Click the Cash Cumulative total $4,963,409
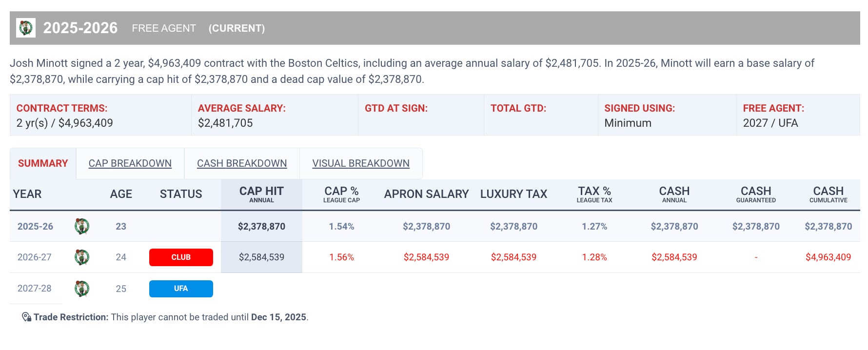Image resolution: width=868 pixels, height=350 pixels. (828, 257)
